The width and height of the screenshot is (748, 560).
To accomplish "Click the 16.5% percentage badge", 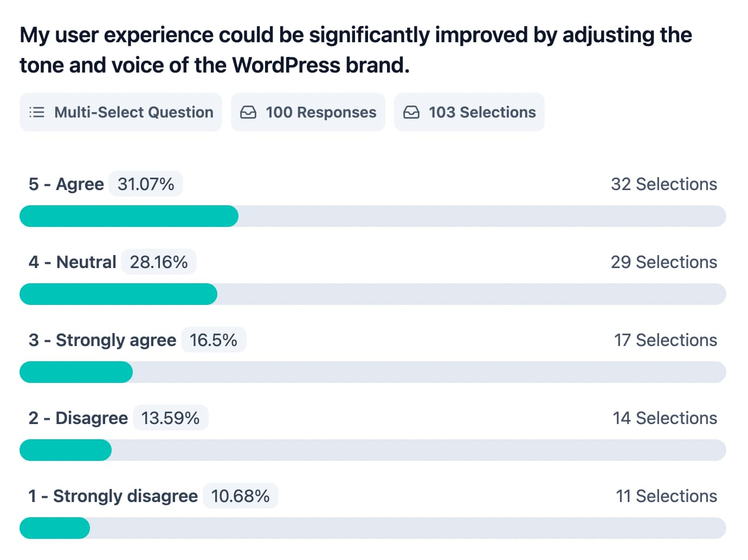I will pyautogui.click(x=214, y=340).
